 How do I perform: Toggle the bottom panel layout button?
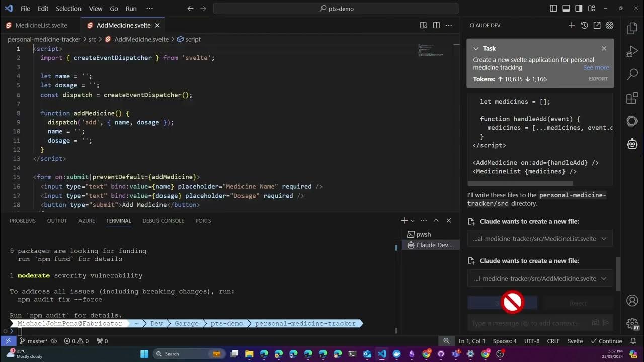566,9
